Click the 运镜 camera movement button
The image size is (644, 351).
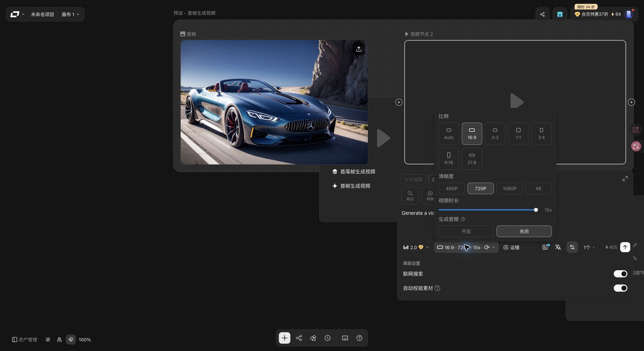pos(511,247)
